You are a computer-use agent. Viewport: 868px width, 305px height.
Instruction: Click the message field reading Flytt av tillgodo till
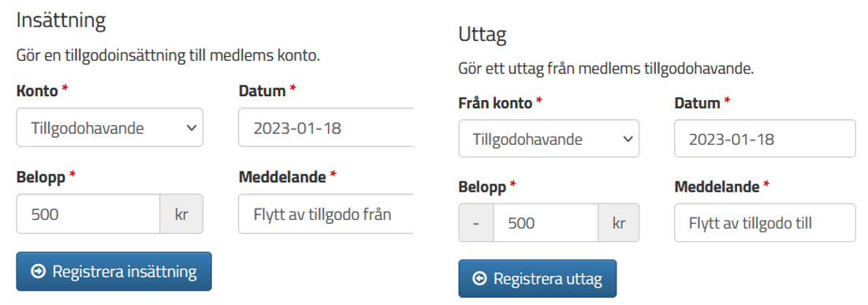pos(765,223)
